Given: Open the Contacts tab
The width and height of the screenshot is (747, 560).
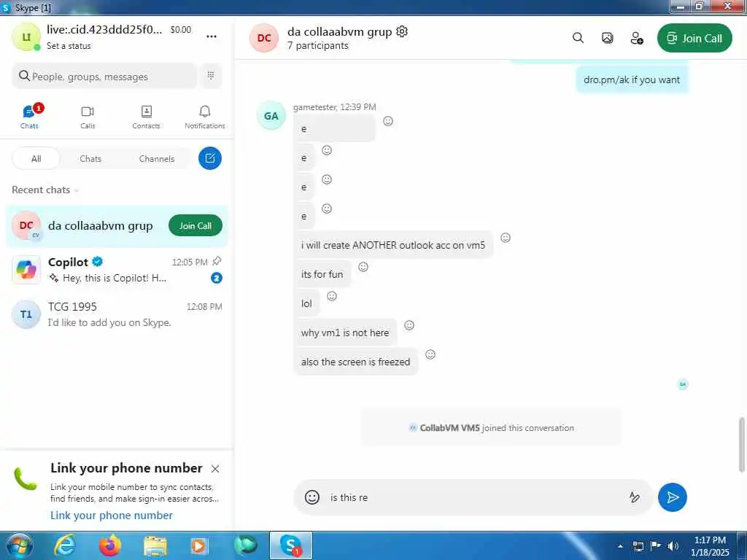Looking at the screenshot, I should coord(146,117).
